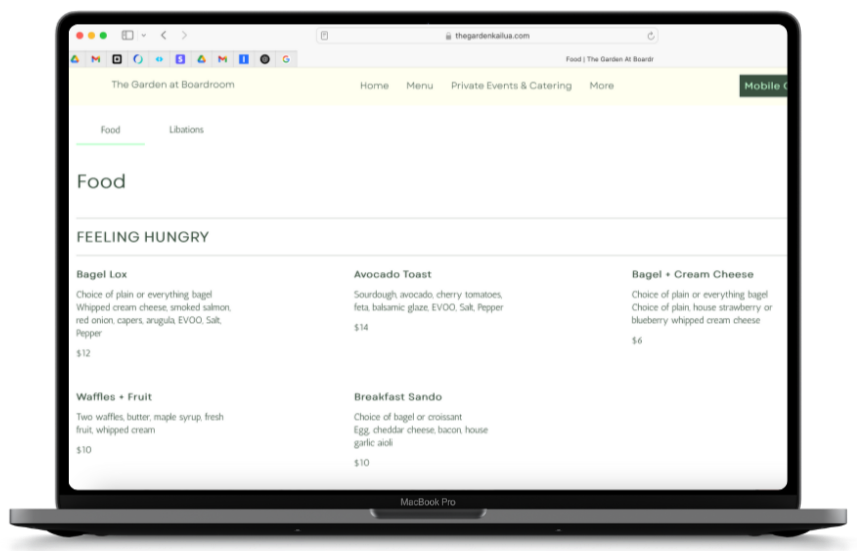Click the Bagel + Cream Cheese $6 price
Screen dimensions: 857x551
pos(637,341)
